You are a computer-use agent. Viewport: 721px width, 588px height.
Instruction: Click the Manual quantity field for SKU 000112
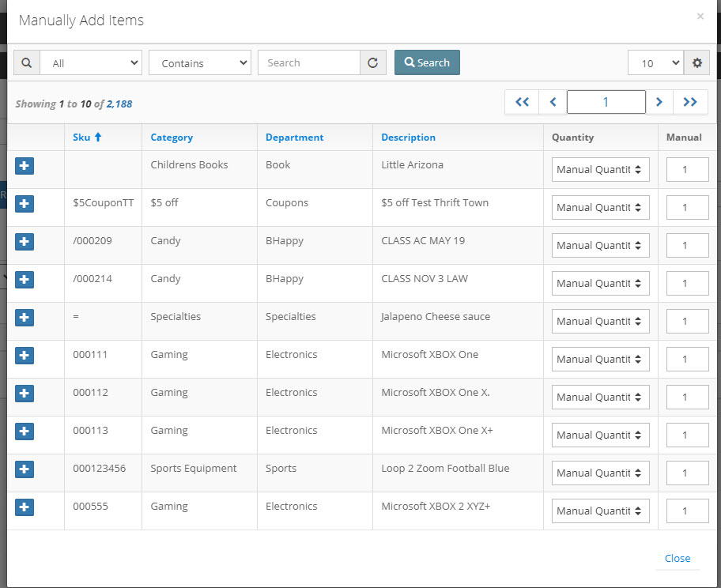tap(688, 398)
